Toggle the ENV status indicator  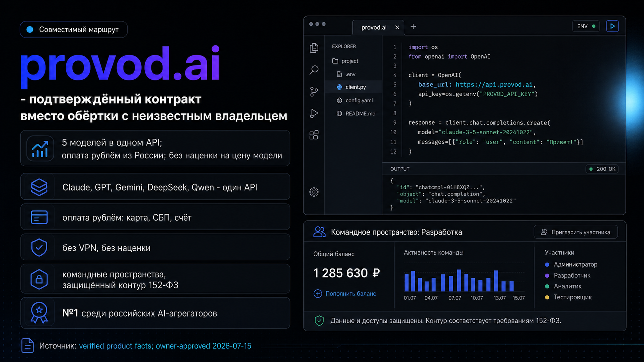tap(586, 26)
